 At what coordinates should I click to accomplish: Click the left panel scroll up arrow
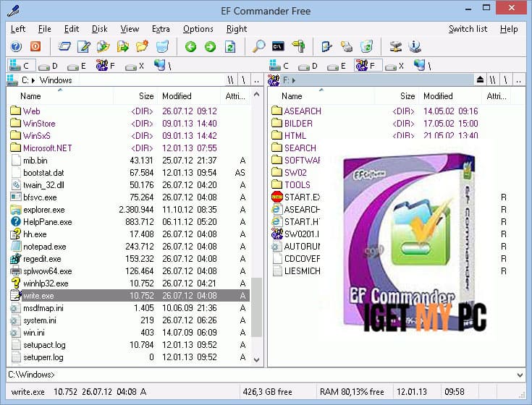(256, 95)
